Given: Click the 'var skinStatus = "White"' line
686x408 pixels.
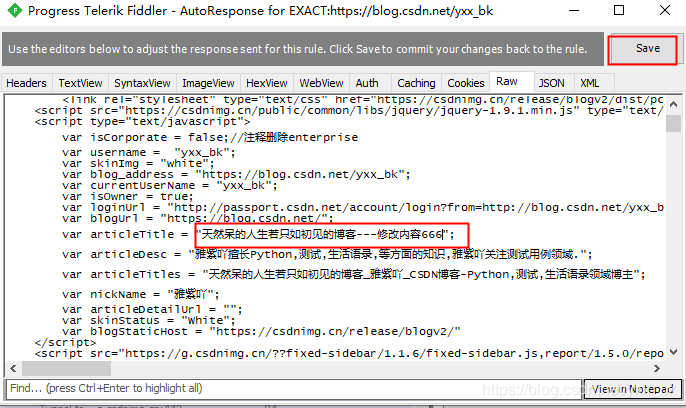Looking at the screenshot, I should 149,321.
